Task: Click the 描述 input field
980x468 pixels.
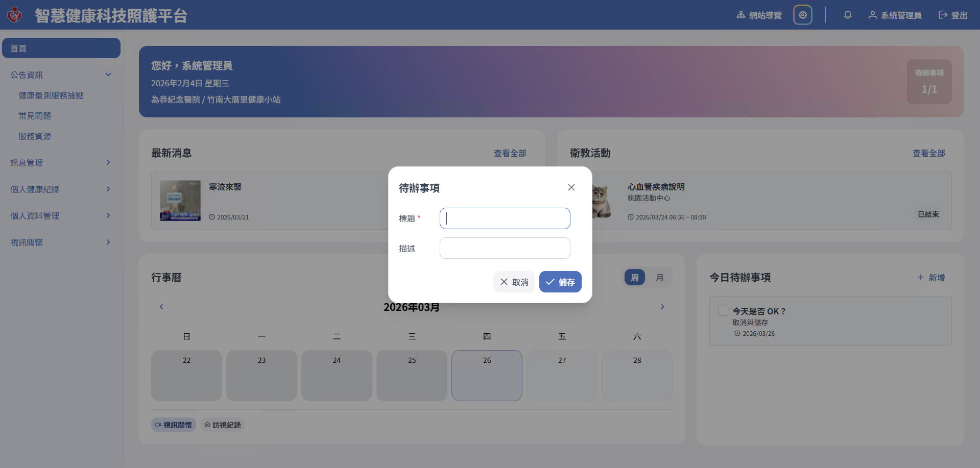Action: pos(505,248)
